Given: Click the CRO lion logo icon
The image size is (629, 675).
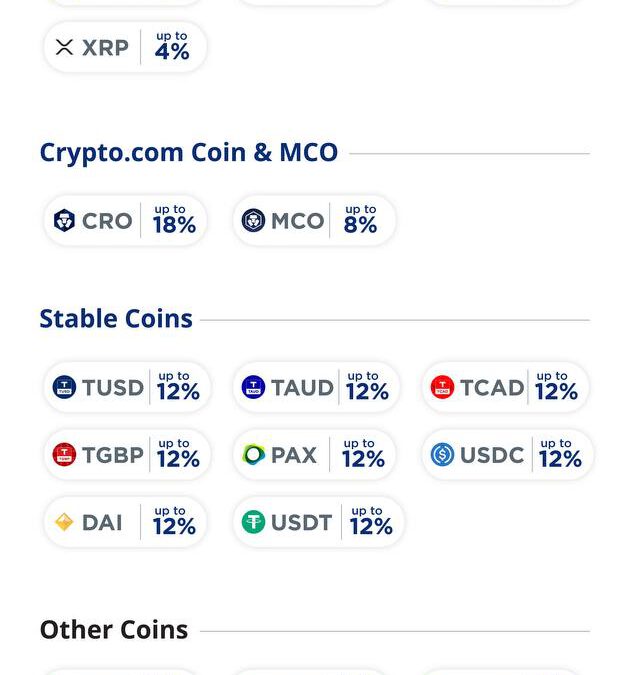Looking at the screenshot, I should point(65,221).
